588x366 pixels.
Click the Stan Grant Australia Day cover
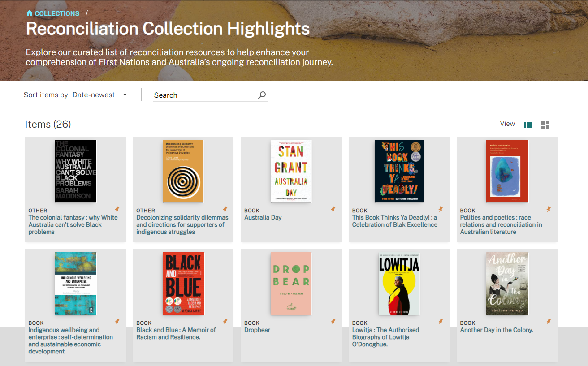point(291,171)
